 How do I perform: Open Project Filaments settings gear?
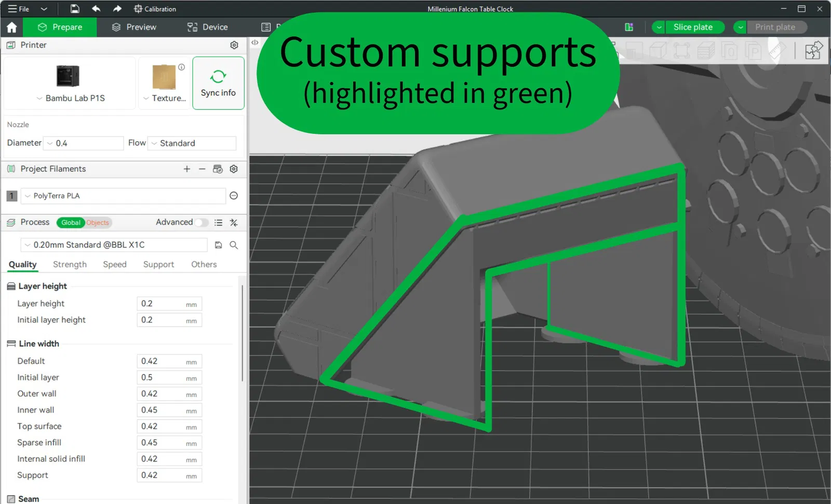[234, 169]
